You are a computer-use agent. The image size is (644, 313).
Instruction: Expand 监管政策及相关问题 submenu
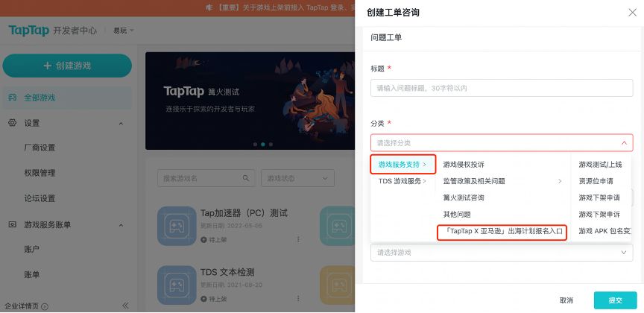click(x=502, y=181)
